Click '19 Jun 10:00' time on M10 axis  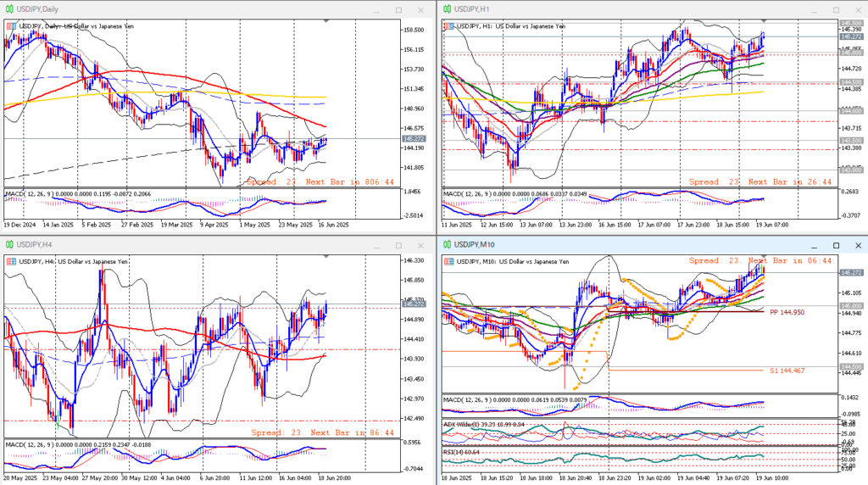tap(772, 477)
